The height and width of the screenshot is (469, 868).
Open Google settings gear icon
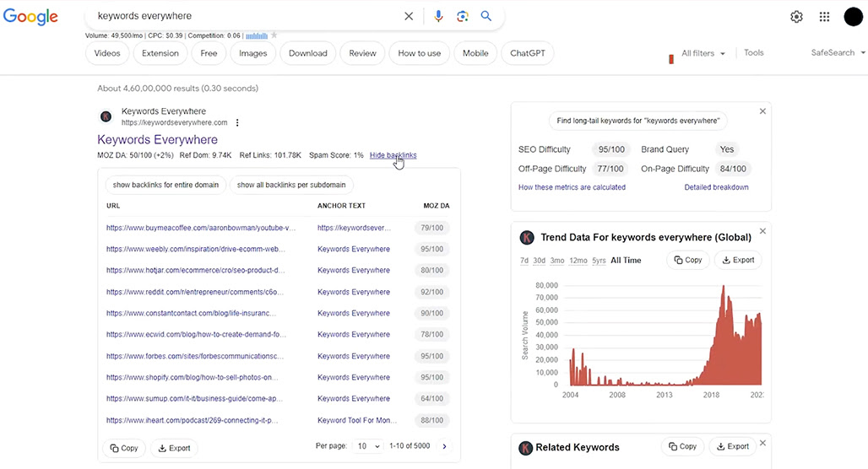click(x=796, y=17)
